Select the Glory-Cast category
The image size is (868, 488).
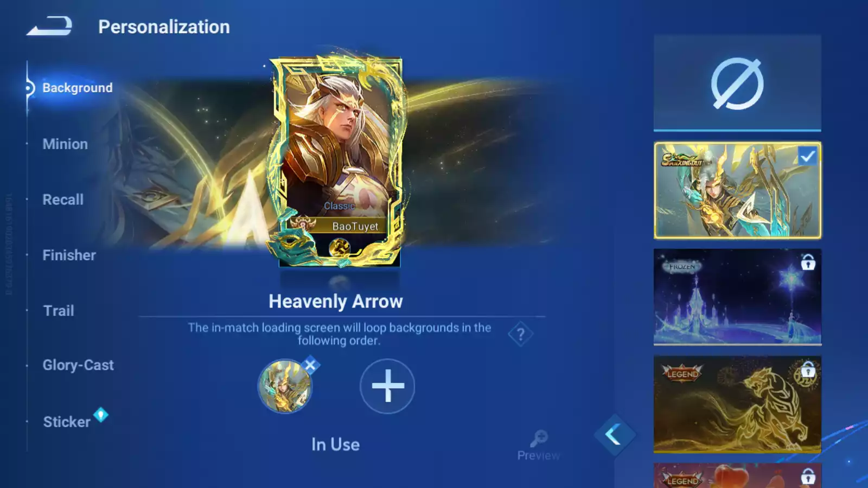[x=78, y=365]
